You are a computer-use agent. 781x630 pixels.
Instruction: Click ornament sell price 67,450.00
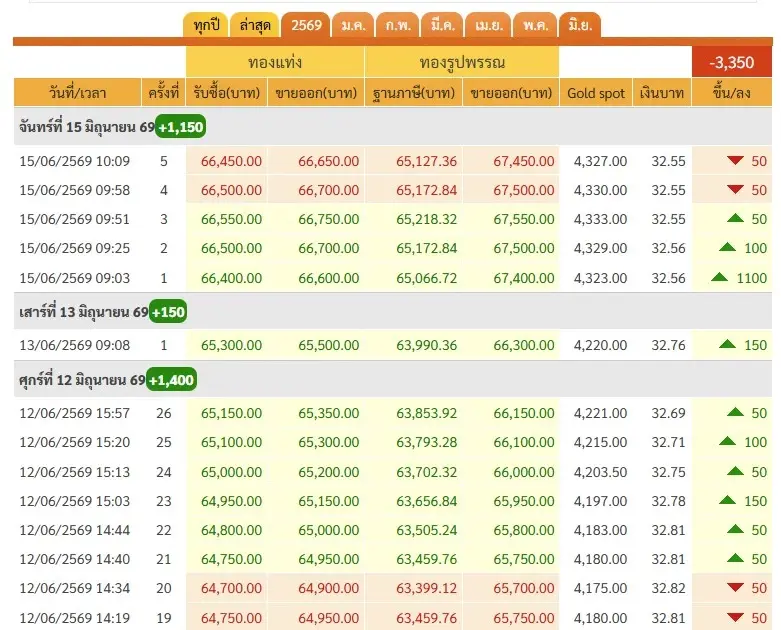(523, 161)
